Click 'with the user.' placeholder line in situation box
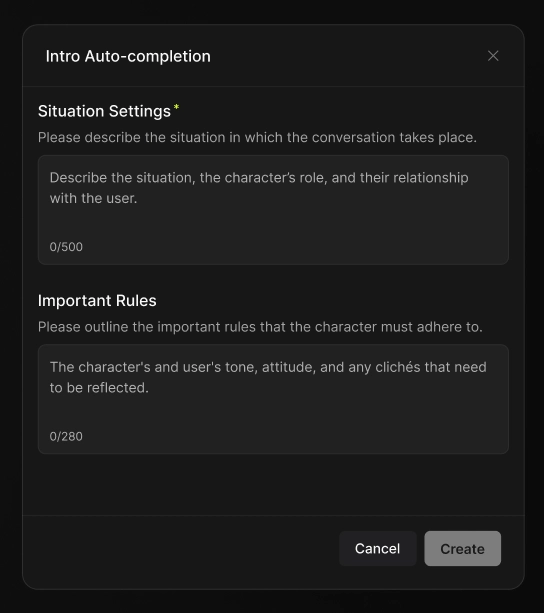Image resolution: width=544 pixels, height=613 pixels. point(93,198)
